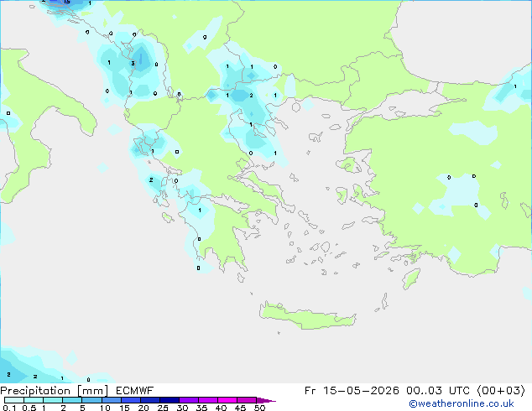The height and width of the screenshot is (411, 532).
Task: Click the "Precipitation [mm]" title text
Action: (x=54, y=391)
